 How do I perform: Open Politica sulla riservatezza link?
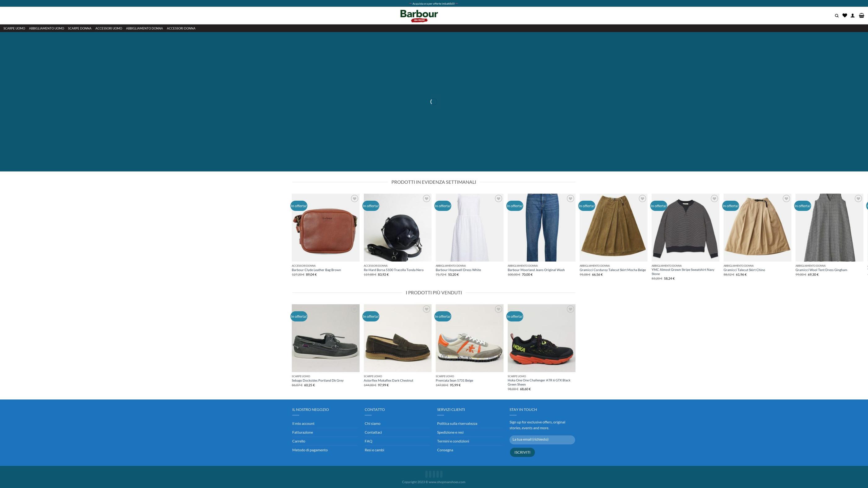pos(457,424)
